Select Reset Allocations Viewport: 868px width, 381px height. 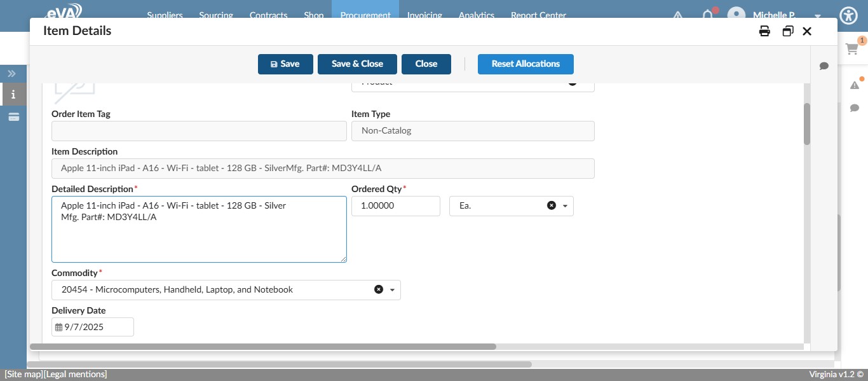point(526,64)
